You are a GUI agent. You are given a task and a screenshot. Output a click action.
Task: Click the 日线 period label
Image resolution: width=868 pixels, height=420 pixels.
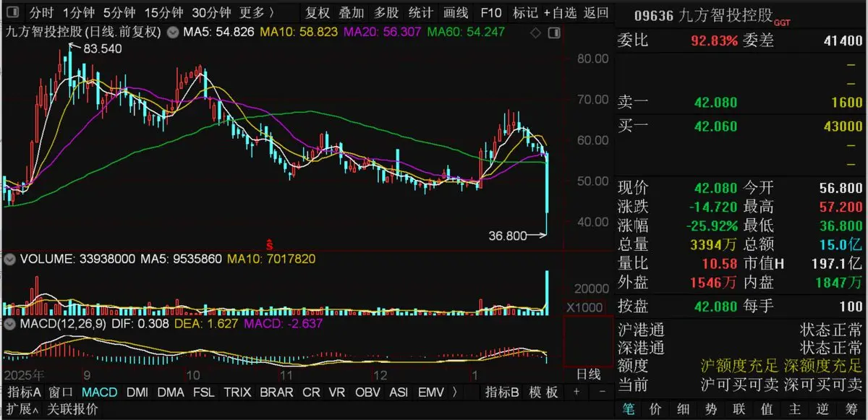587,374
